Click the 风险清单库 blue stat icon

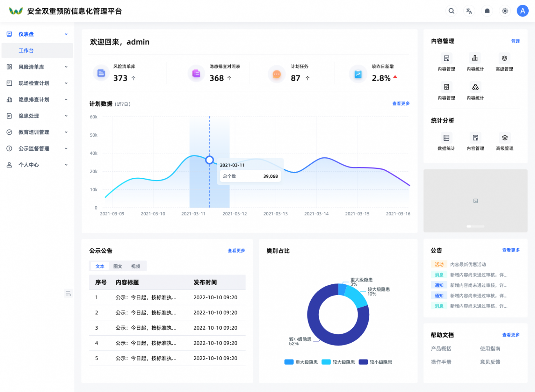point(101,73)
